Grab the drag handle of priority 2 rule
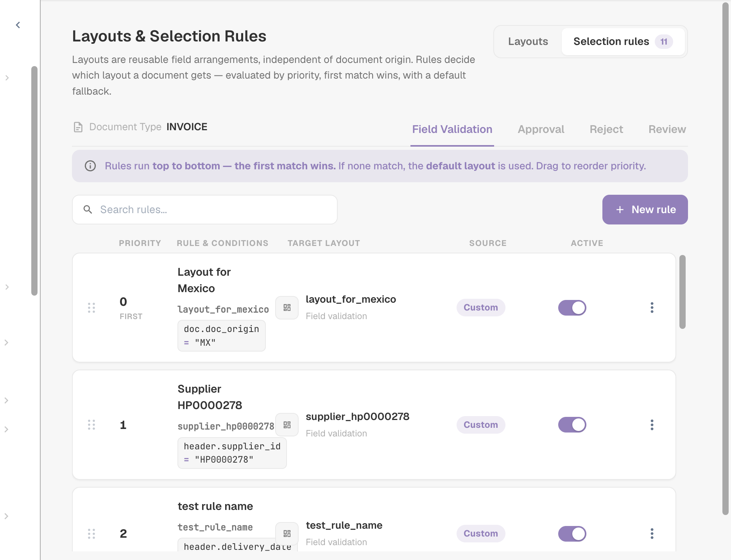731x560 pixels. coord(91,533)
